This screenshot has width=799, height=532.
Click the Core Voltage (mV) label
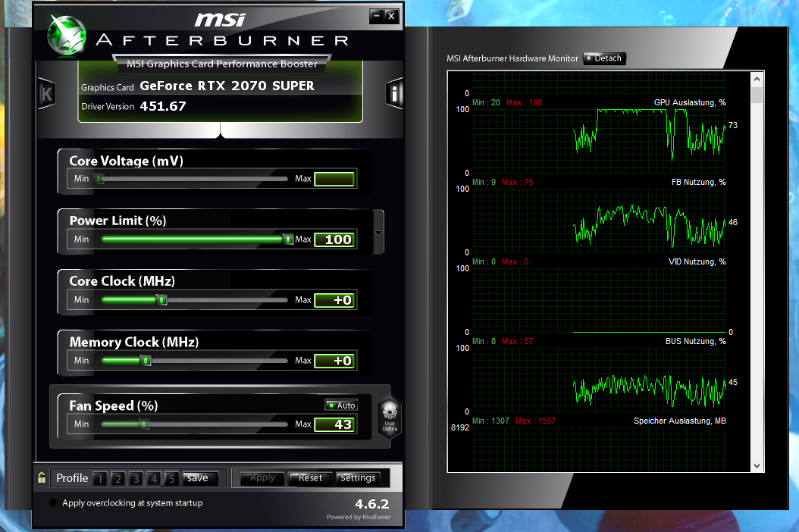coord(126,161)
